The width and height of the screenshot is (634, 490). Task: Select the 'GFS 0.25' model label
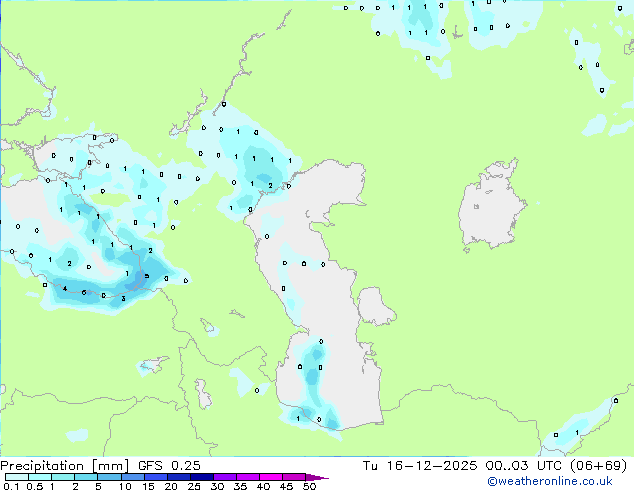tap(169, 466)
